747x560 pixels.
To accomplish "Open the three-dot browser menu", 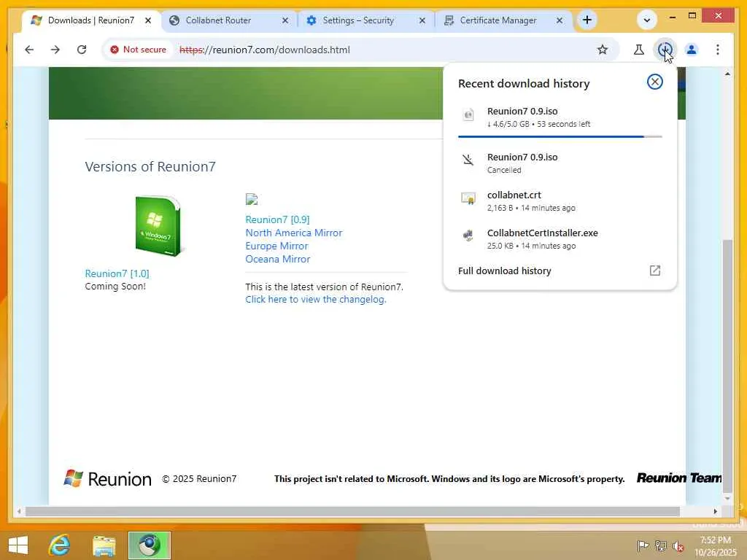I will [x=718, y=50].
